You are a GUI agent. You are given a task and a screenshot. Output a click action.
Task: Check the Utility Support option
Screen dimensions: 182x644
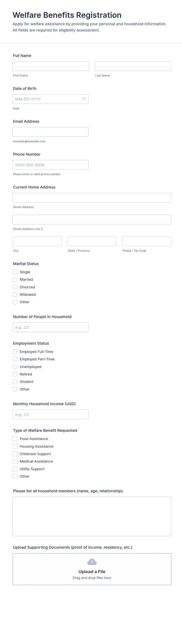15,469
